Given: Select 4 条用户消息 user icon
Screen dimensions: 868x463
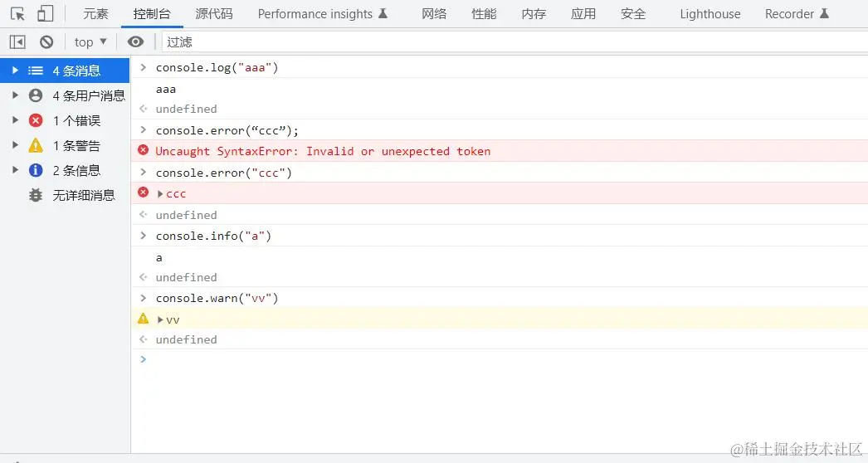Looking at the screenshot, I should click(36, 95).
